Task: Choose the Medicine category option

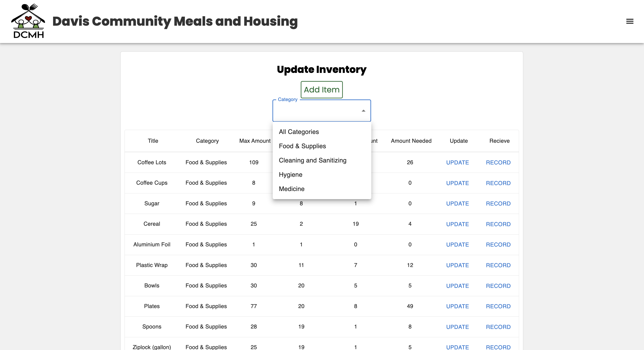Action: pos(292,189)
